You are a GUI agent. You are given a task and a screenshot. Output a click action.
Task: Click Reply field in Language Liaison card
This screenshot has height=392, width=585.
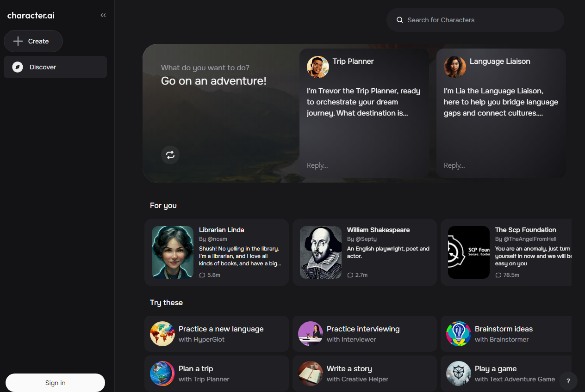click(x=454, y=165)
